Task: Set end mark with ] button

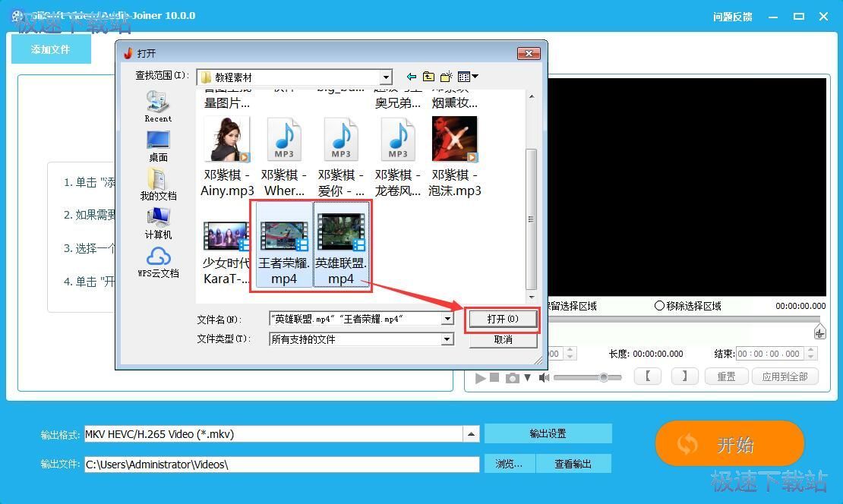Action: 684,376
